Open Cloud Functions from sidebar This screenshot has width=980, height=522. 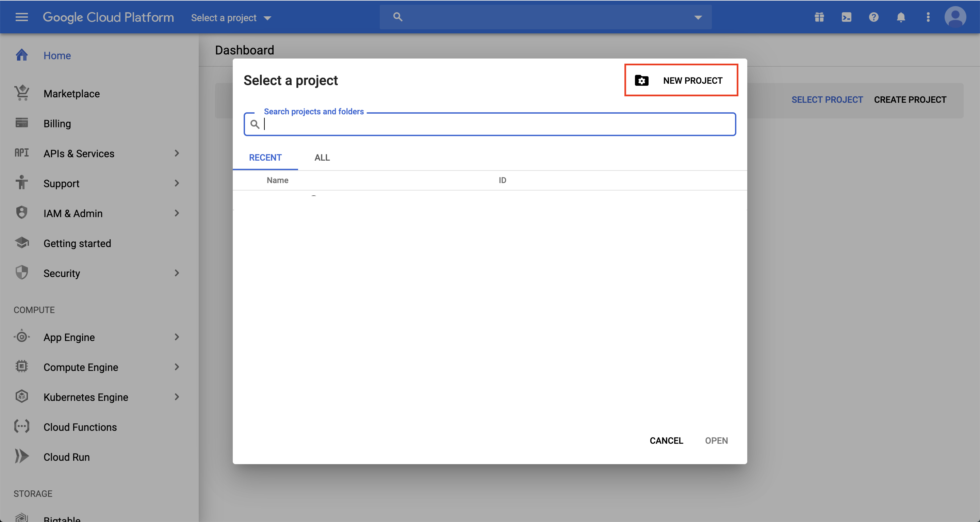(80, 427)
